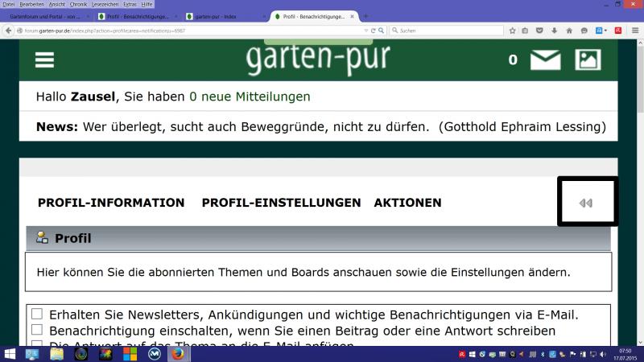Expand the Aktionen menu
This screenshot has height=362, width=644.
(407, 203)
